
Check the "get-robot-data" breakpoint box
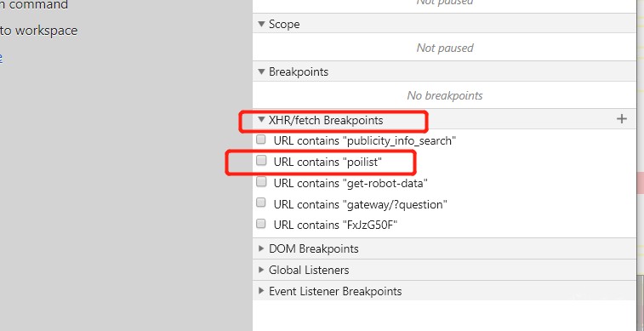click(x=261, y=181)
